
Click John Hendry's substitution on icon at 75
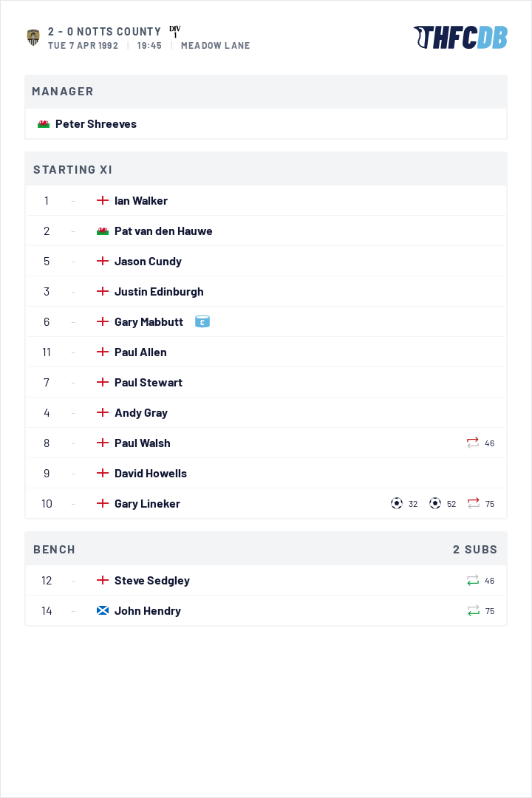pos(474,610)
